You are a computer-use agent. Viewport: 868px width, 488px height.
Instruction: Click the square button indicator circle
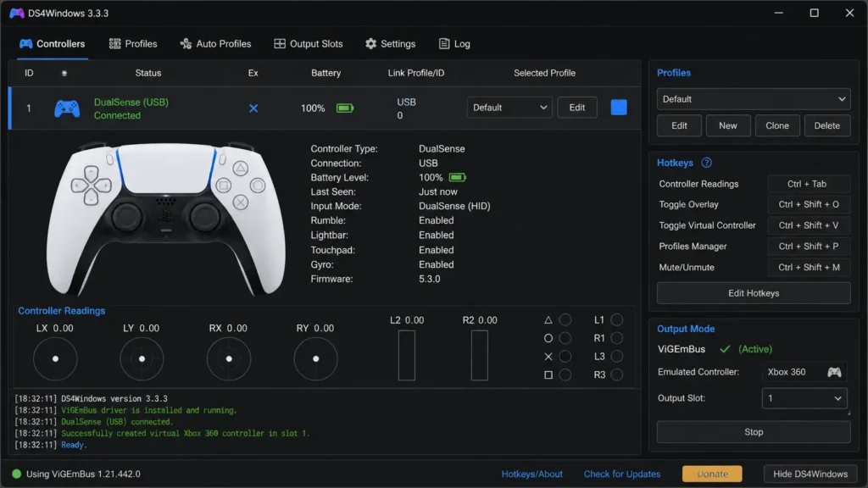click(565, 374)
